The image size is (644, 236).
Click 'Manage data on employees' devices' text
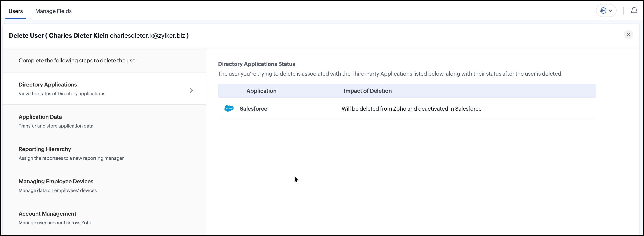58,190
